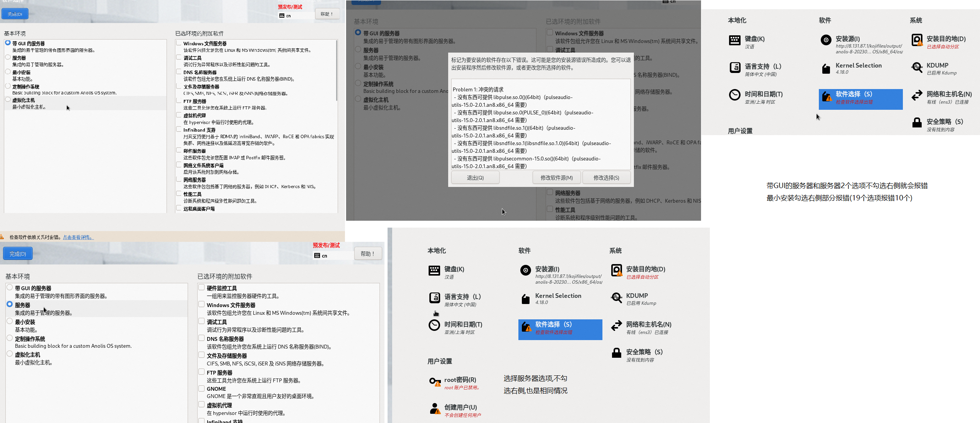
Task: Open installation source disc icon in lower hub
Action: tap(525, 271)
